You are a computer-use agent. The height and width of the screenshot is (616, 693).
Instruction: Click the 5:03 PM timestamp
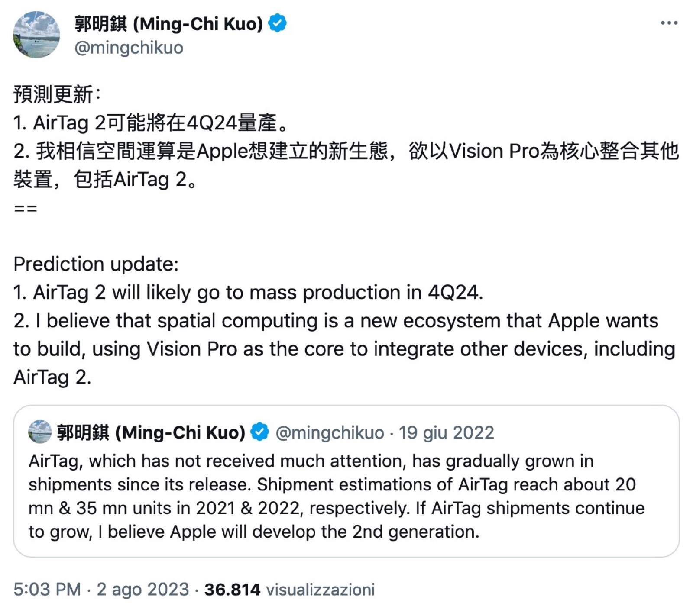pos(47,590)
